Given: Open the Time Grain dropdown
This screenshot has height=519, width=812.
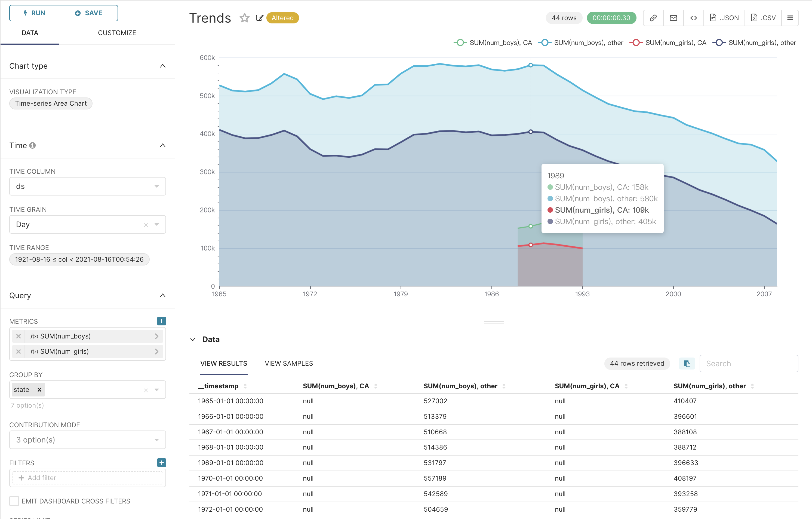Looking at the screenshot, I should click(156, 224).
